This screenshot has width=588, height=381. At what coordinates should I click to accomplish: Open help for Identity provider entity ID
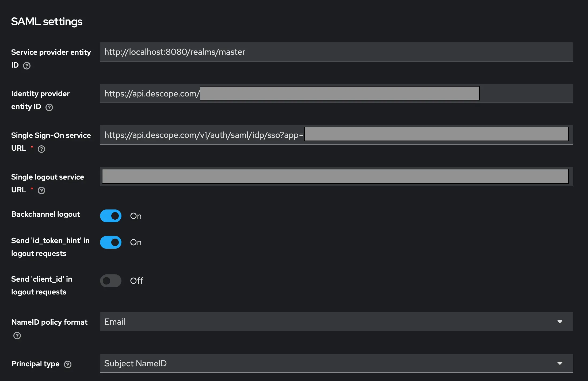pyautogui.click(x=49, y=107)
